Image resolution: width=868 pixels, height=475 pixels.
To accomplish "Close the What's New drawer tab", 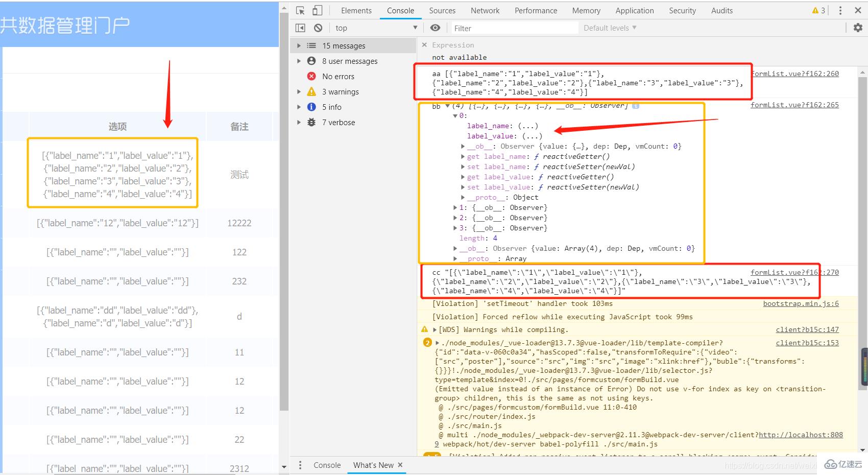I will pyautogui.click(x=400, y=465).
